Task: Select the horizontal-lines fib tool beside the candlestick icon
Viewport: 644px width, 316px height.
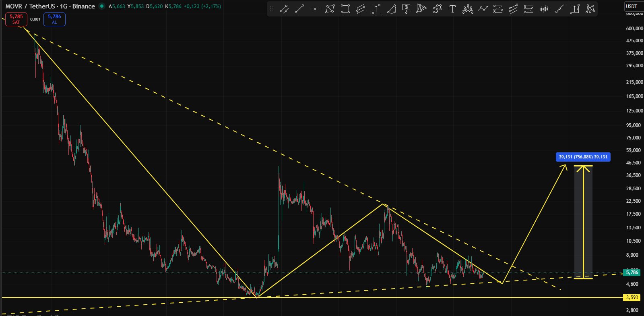Action: coord(529,9)
